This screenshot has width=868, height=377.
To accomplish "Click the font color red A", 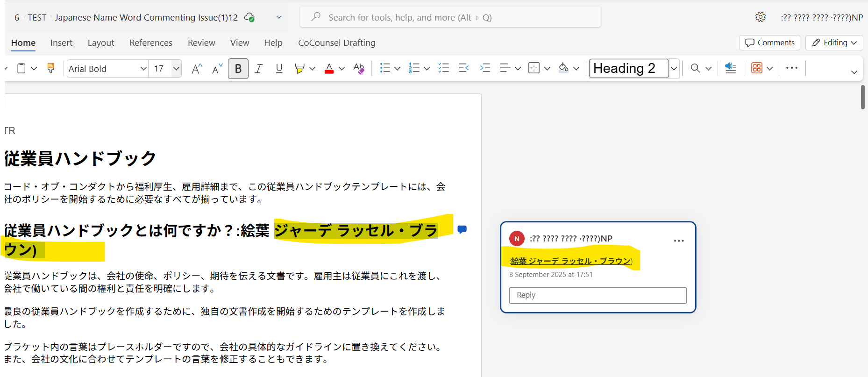I will coord(329,69).
